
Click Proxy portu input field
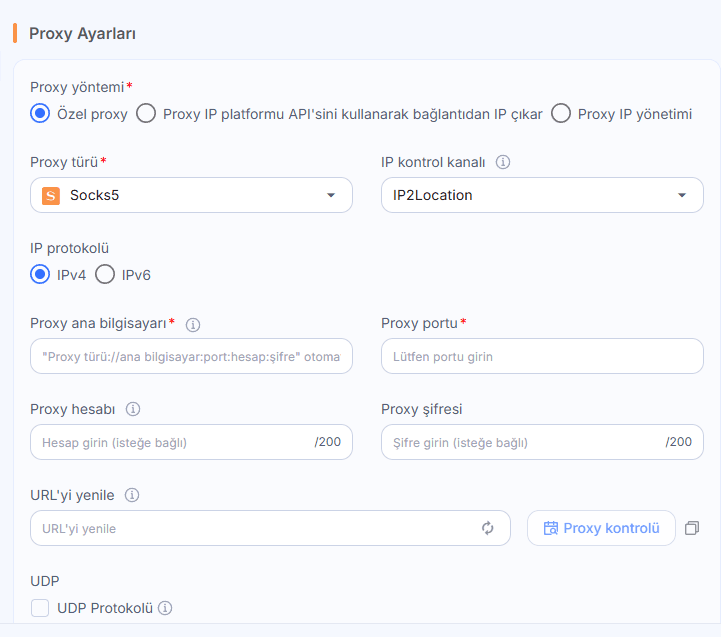coord(542,356)
